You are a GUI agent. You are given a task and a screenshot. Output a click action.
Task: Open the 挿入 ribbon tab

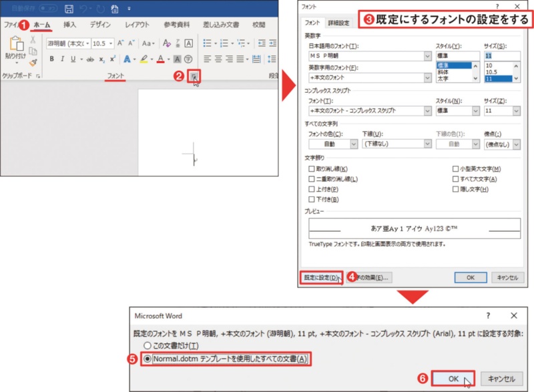(69, 25)
